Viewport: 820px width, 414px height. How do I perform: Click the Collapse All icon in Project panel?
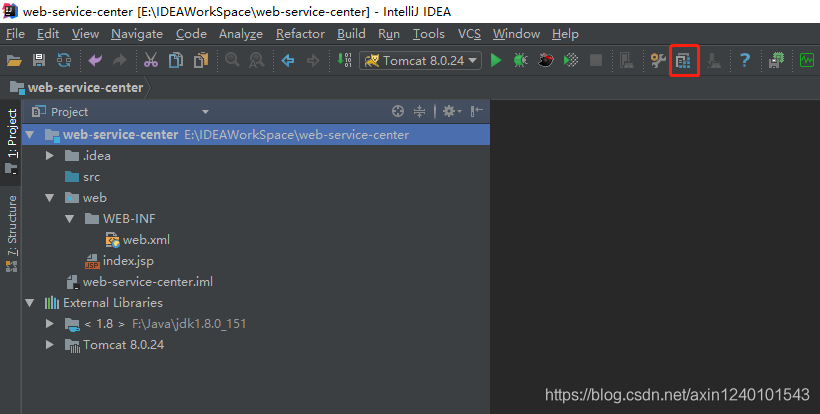(419, 111)
